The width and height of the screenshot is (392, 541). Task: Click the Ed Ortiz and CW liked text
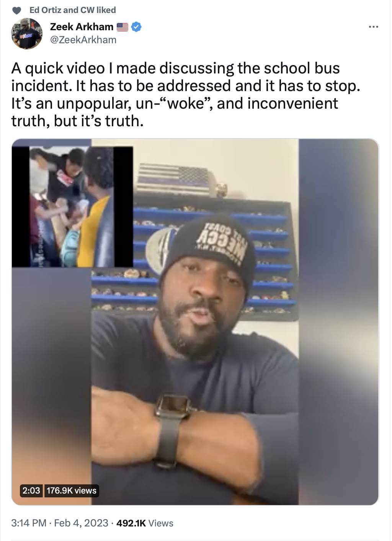(72, 10)
